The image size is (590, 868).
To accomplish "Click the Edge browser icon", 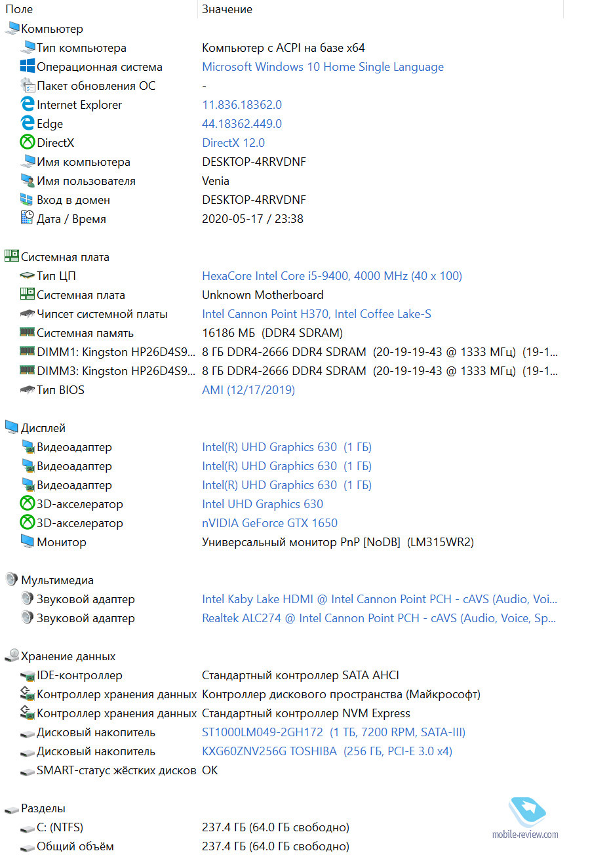I will [x=28, y=123].
